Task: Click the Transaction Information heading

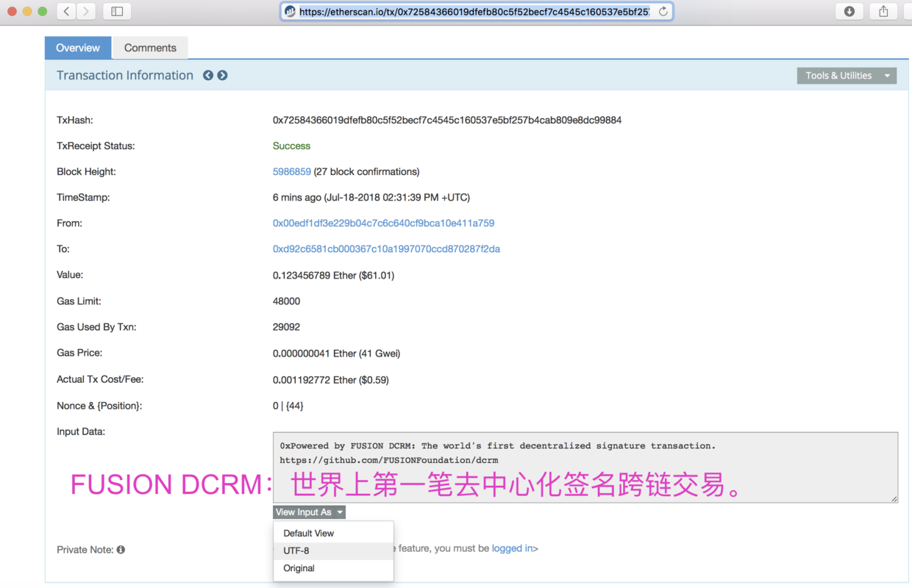Action: (125, 76)
